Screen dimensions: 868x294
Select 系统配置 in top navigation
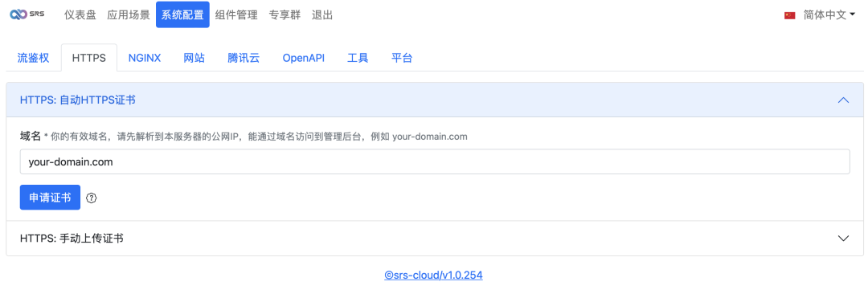(182, 15)
